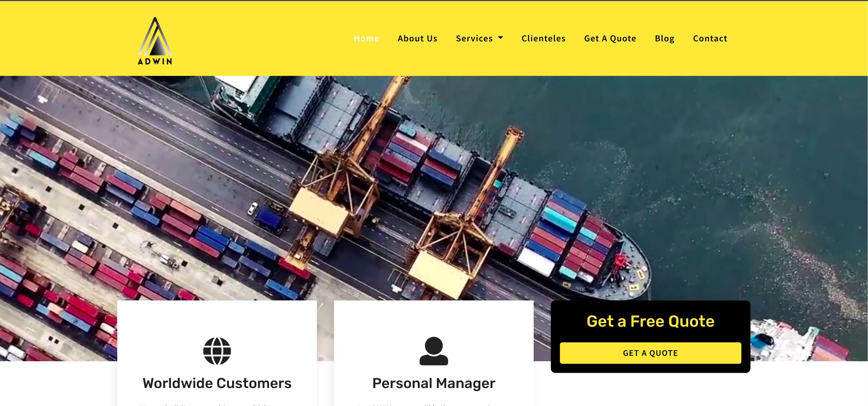Click the black Get a Free Quote box
The image size is (868, 406).
click(650, 336)
